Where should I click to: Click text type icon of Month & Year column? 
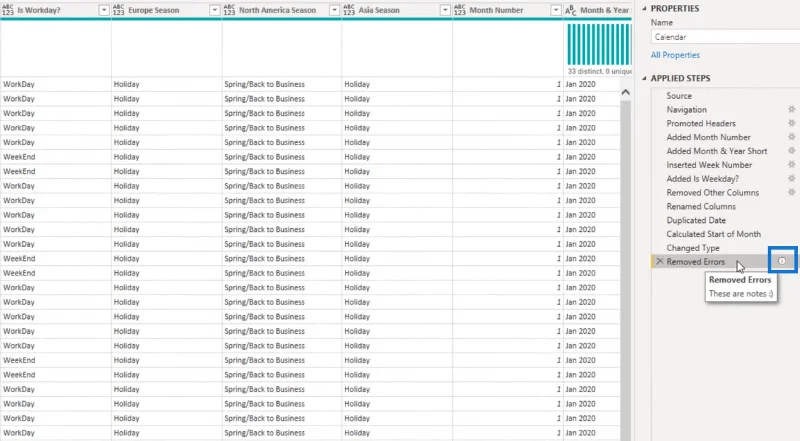pyautogui.click(x=571, y=10)
